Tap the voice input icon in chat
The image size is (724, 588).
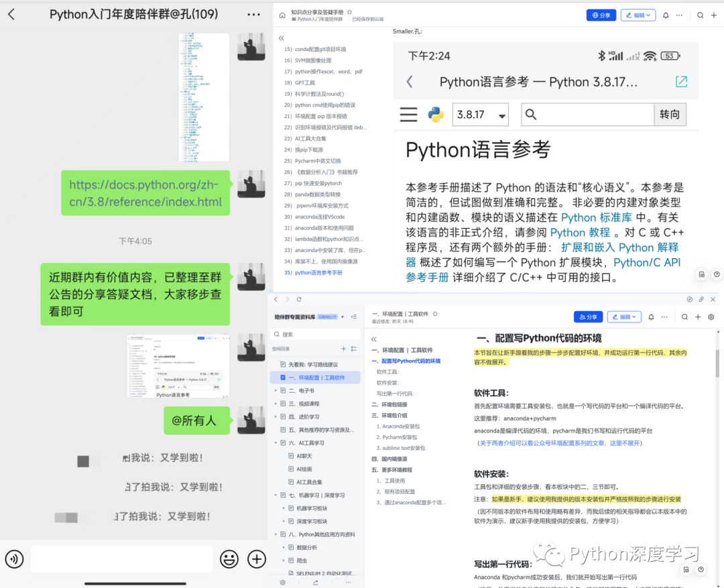[14, 559]
